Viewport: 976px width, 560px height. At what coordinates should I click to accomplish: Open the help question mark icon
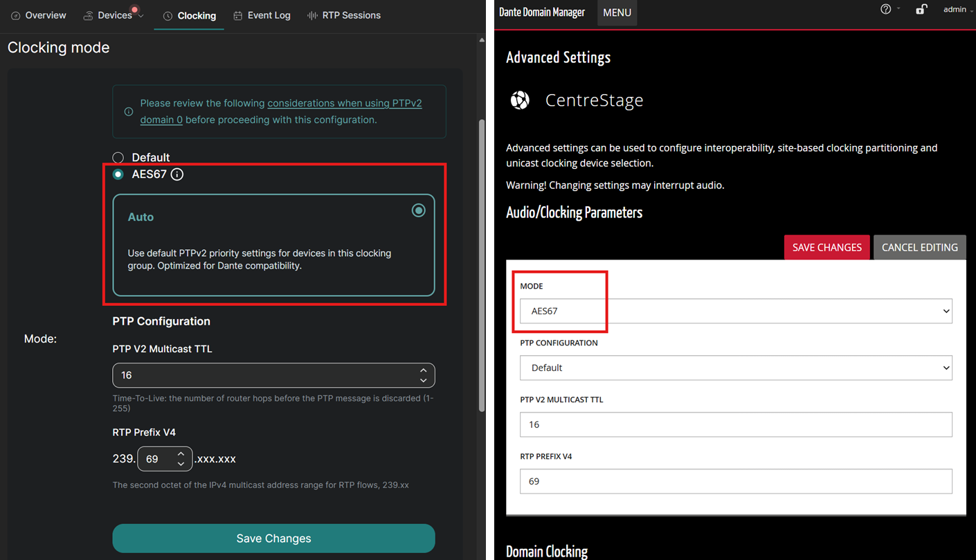pos(885,10)
